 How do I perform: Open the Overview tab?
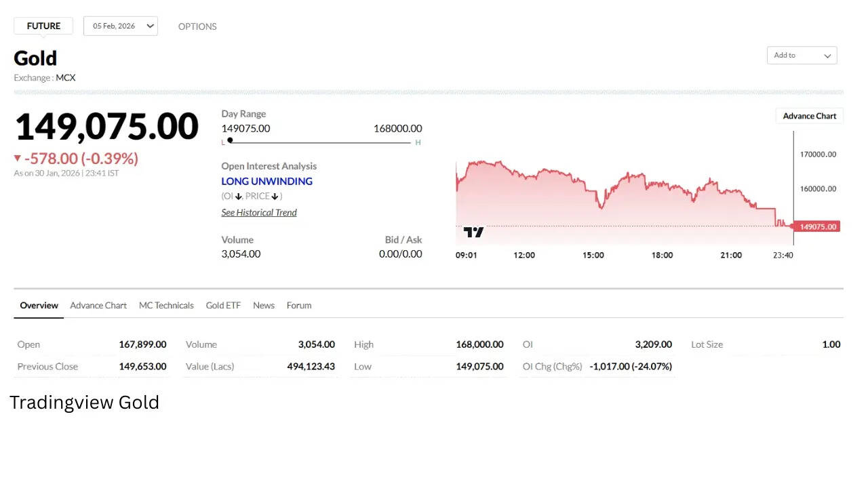(39, 306)
